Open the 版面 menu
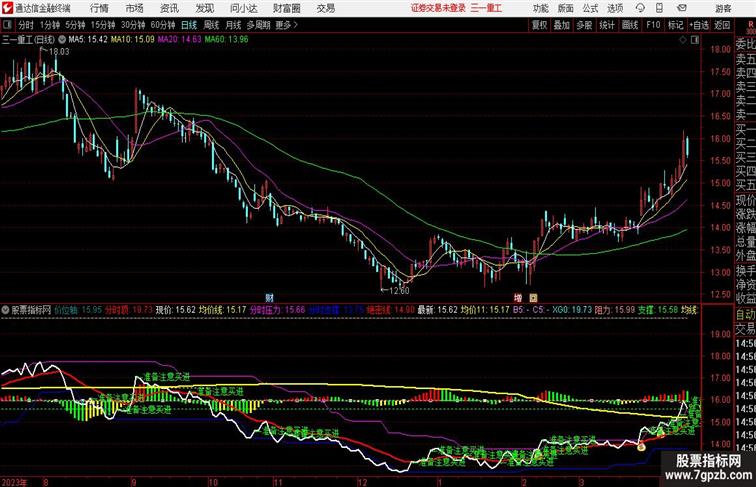 tap(566, 8)
